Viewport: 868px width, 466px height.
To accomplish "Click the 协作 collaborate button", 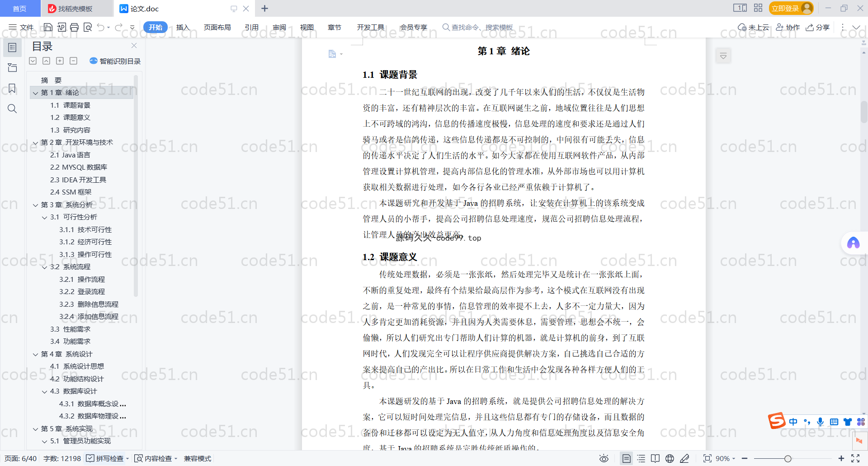I will 788,27.
